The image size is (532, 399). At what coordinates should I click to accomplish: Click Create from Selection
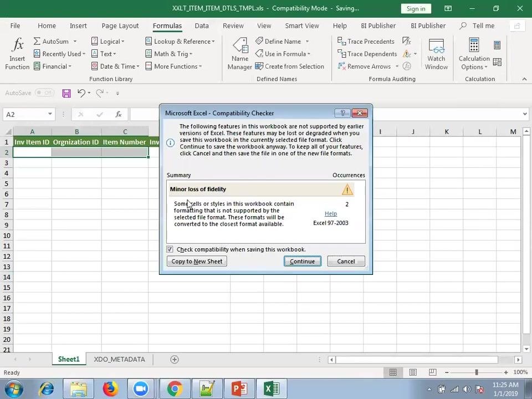click(289, 66)
